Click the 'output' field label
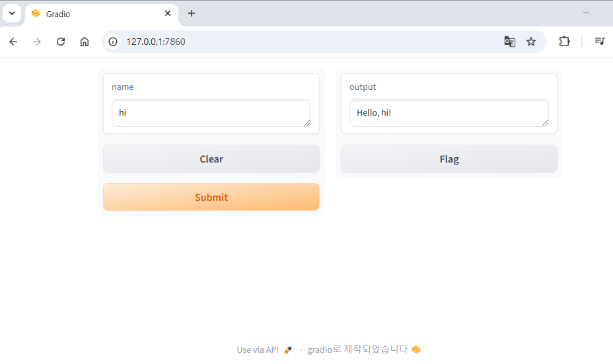This screenshot has width=613, height=364. click(x=363, y=87)
